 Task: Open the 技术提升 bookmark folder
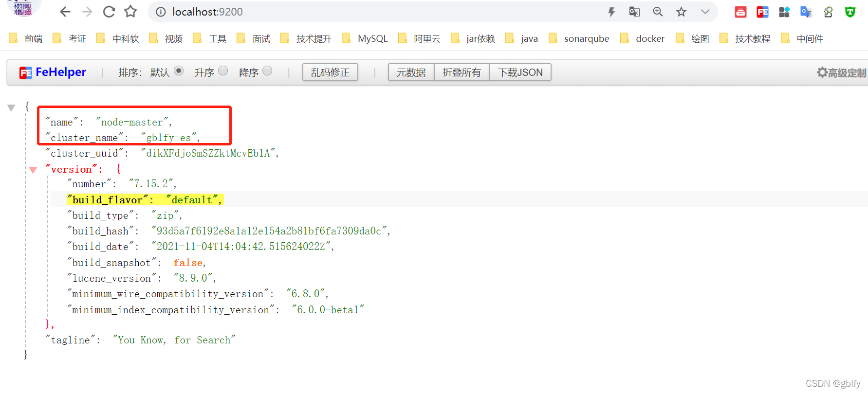(306, 38)
